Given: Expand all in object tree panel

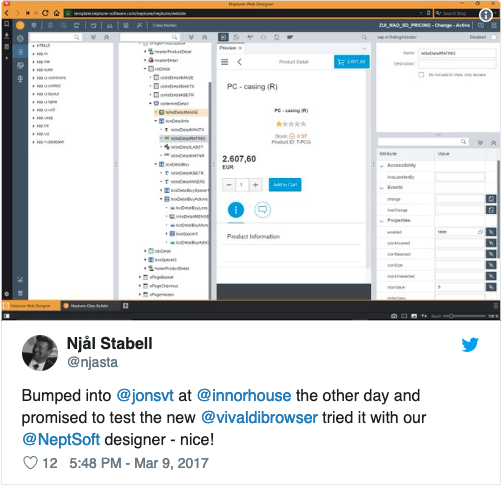Looking at the screenshot, I should (191, 37).
